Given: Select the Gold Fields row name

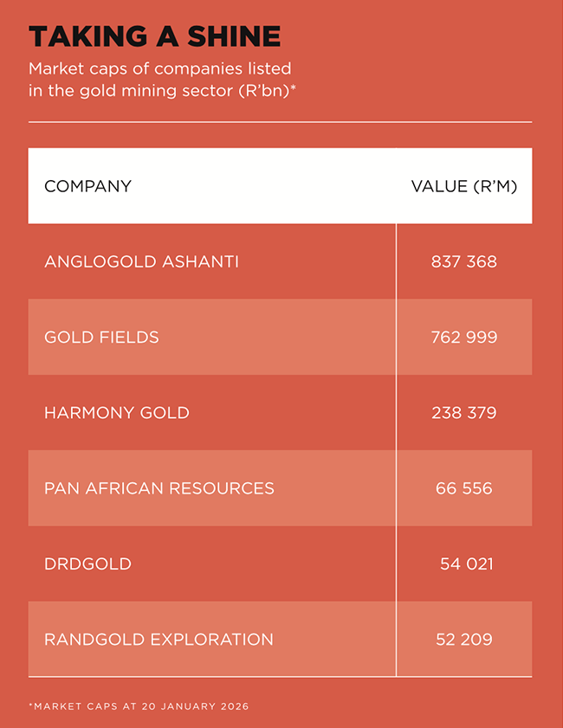Looking at the screenshot, I should [101, 337].
